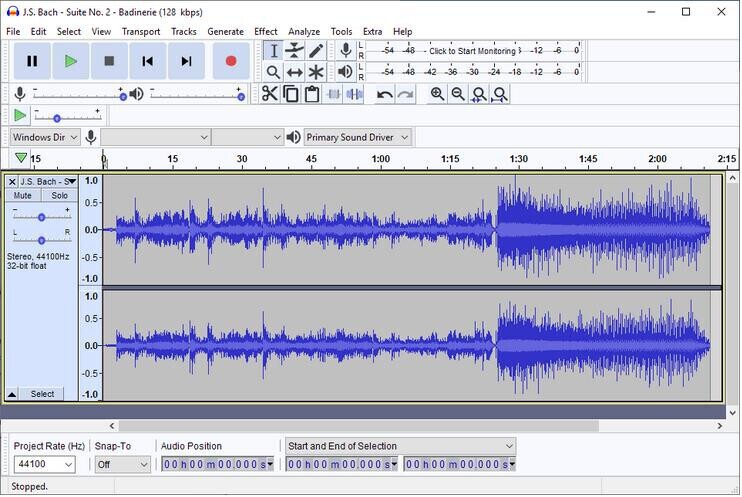Open the Effect menu

pyautogui.click(x=265, y=31)
